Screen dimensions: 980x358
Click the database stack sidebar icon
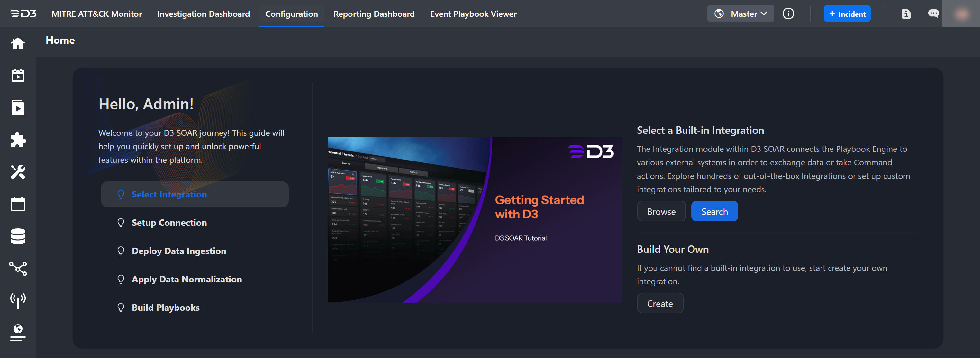[x=18, y=236]
